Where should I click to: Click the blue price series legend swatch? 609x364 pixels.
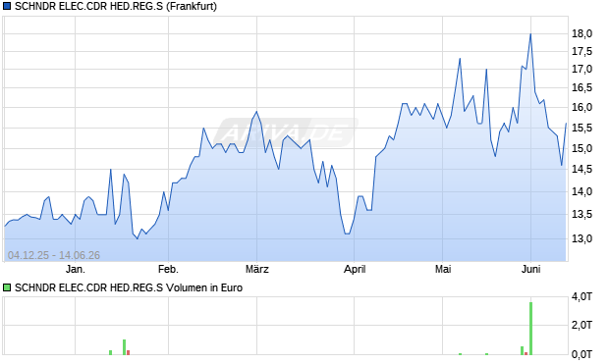(7, 6)
